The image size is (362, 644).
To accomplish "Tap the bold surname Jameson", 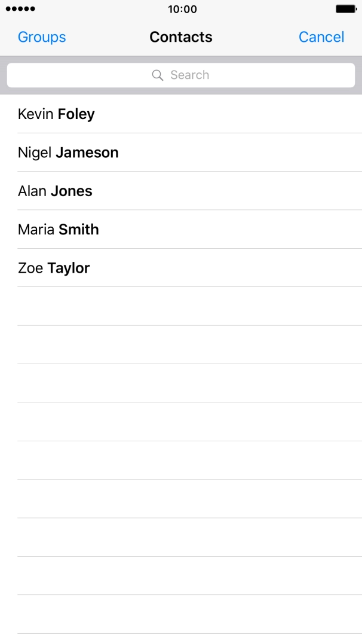I will tap(87, 152).
